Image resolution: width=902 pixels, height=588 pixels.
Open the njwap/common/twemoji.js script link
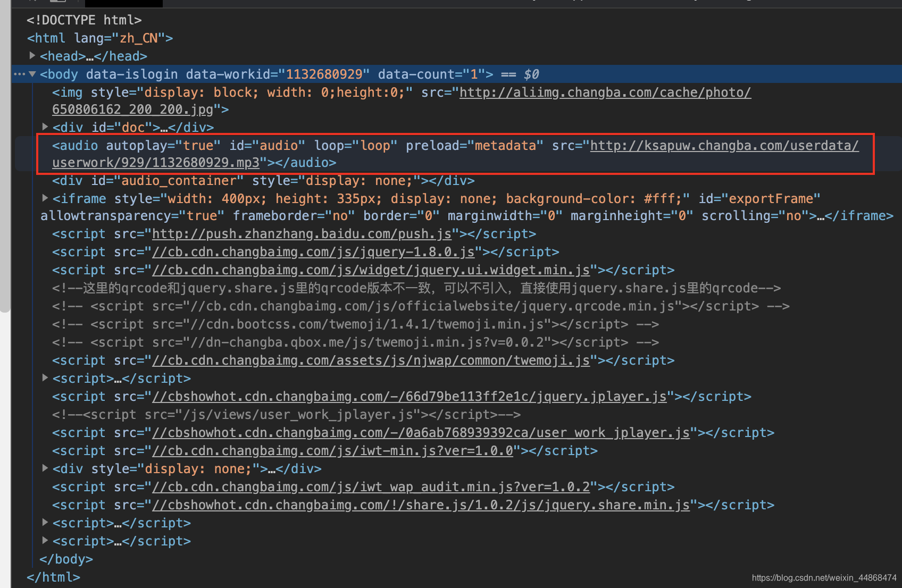(371, 360)
